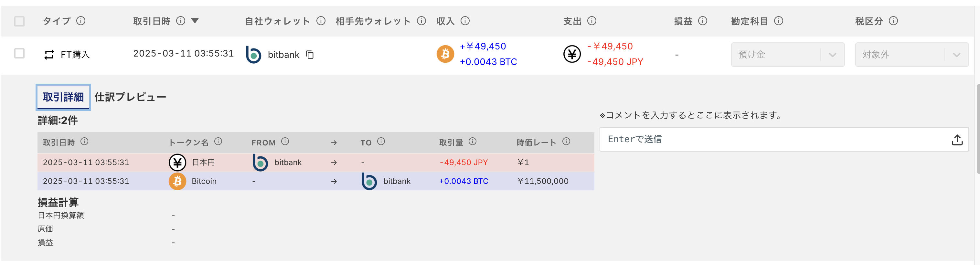Image resolution: width=980 pixels, height=265 pixels.
Task: Click info icon next to タイプ header
Action: pos(81,21)
